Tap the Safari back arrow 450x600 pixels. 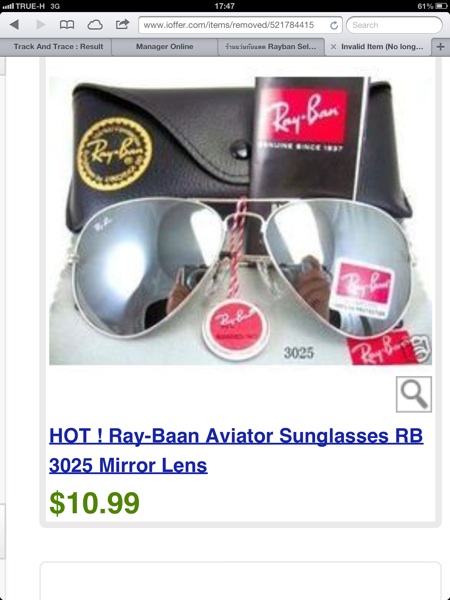click(x=15, y=25)
